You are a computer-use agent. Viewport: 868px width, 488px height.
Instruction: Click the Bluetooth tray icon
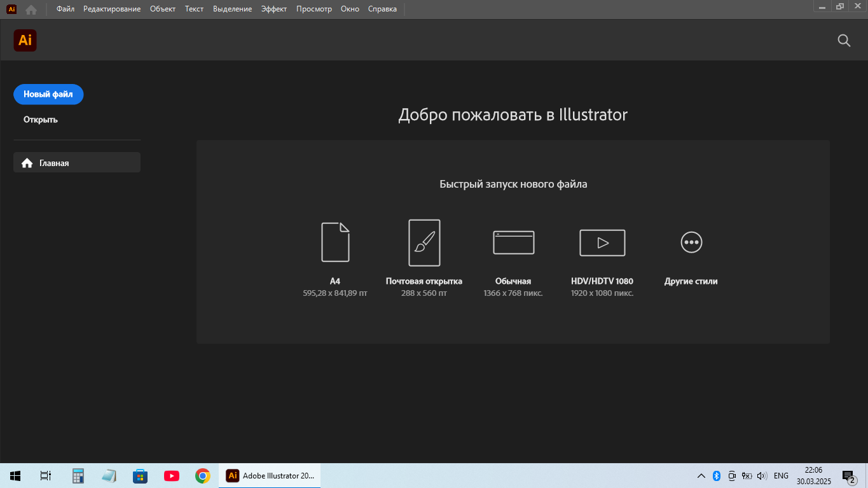click(x=716, y=476)
